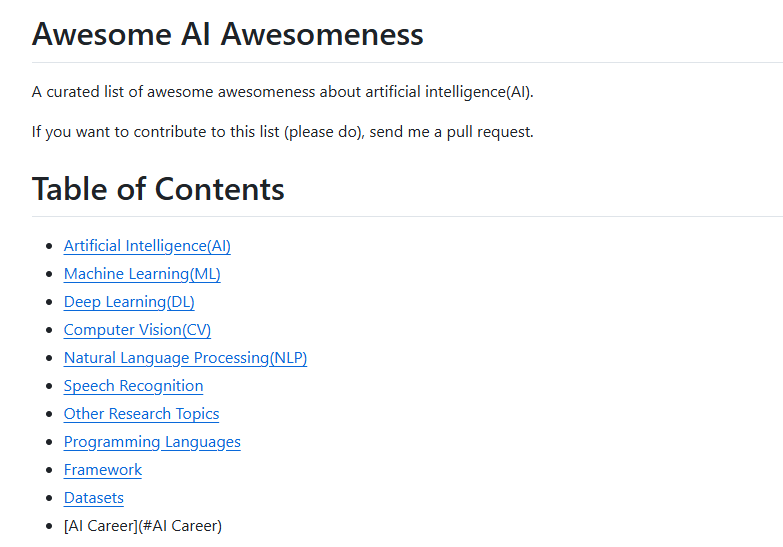Select the Speech Recognition link
Viewport: 783px width, 547px height.
click(x=133, y=386)
